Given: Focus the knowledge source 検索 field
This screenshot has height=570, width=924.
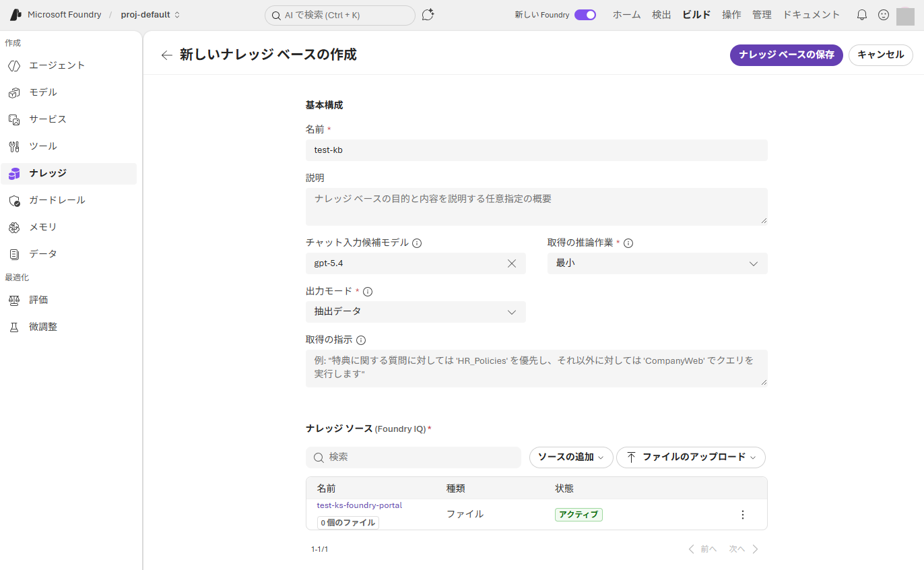Looking at the screenshot, I should pos(414,457).
